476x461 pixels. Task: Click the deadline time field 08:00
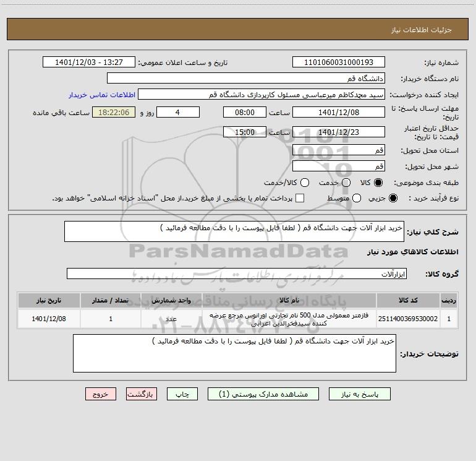tap(245, 112)
